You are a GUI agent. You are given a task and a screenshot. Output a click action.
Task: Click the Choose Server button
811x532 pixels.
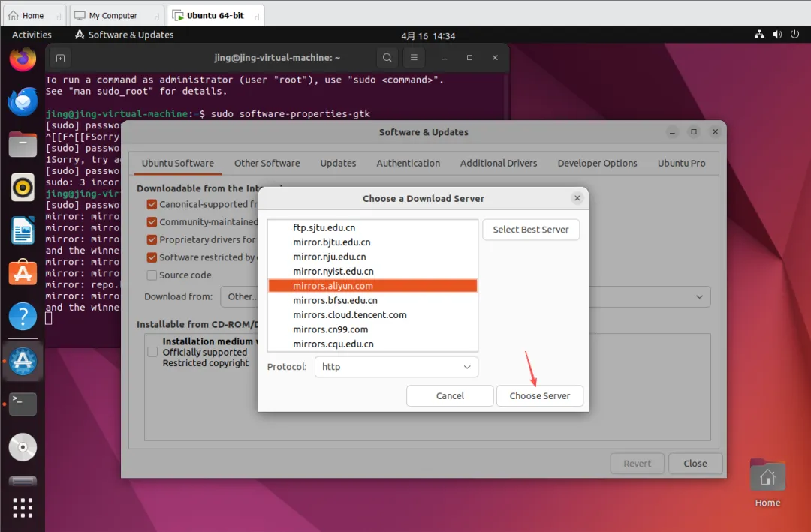point(539,396)
